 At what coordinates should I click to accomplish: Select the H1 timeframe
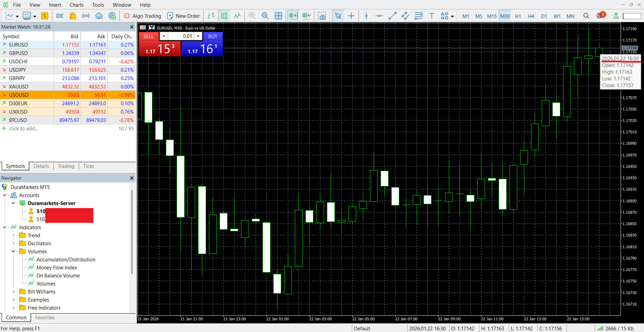pos(518,16)
